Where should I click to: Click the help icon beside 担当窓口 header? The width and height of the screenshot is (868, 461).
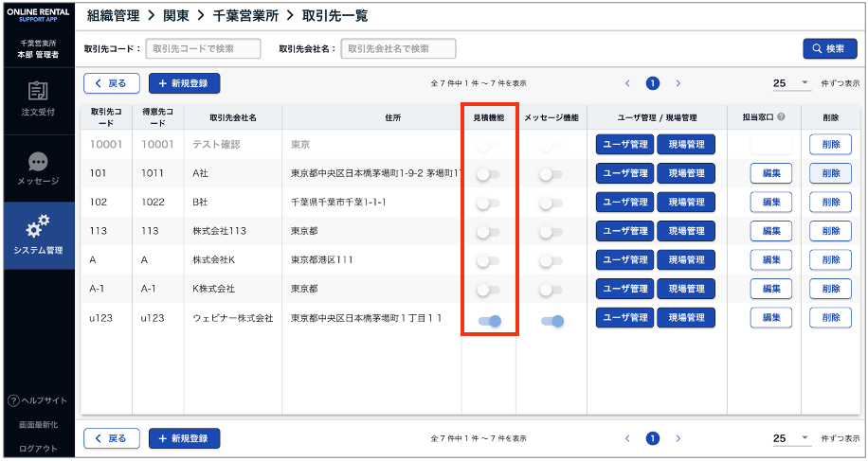click(781, 117)
